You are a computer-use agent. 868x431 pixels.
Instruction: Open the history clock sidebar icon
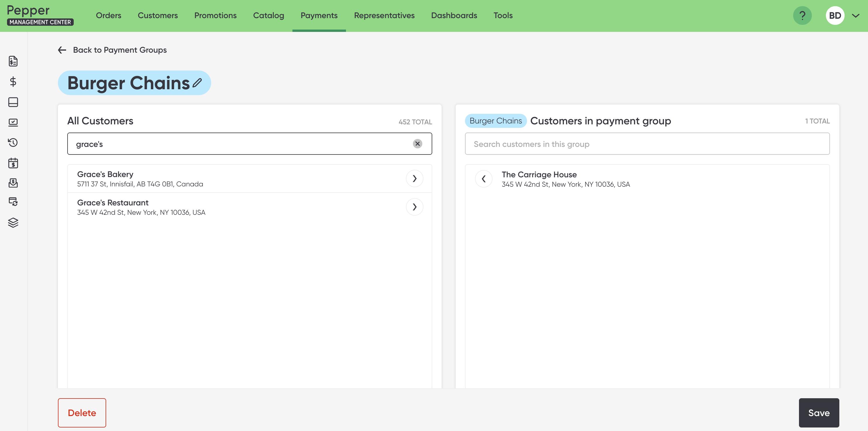pos(13,142)
